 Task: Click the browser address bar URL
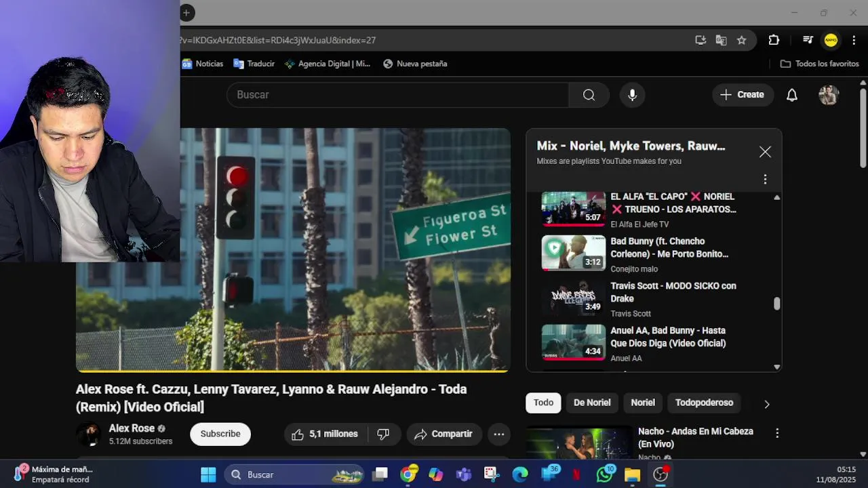tap(277, 40)
